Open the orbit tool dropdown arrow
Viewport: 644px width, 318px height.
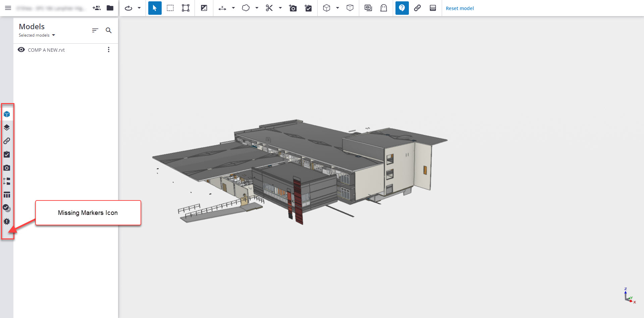click(x=139, y=8)
